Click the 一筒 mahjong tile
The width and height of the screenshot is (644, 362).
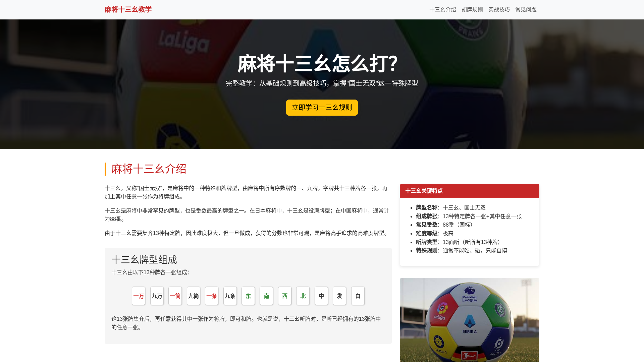[175, 296]
